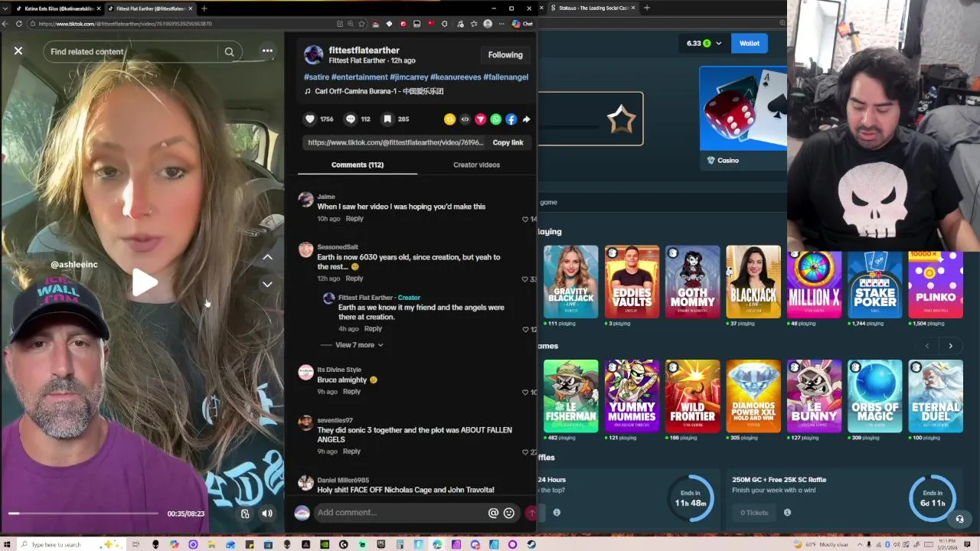Open a new tab in the Stake browser window
Screen dimensions: 980x551
647,8
